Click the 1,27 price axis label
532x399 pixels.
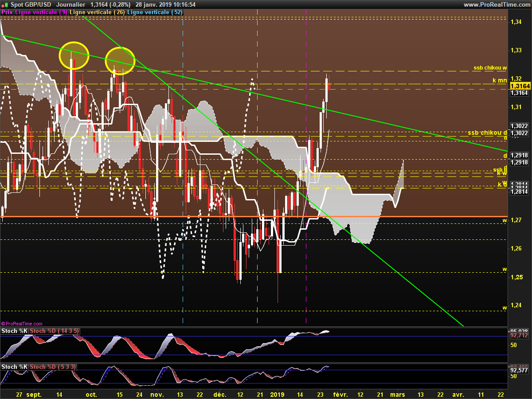[516, 220]
